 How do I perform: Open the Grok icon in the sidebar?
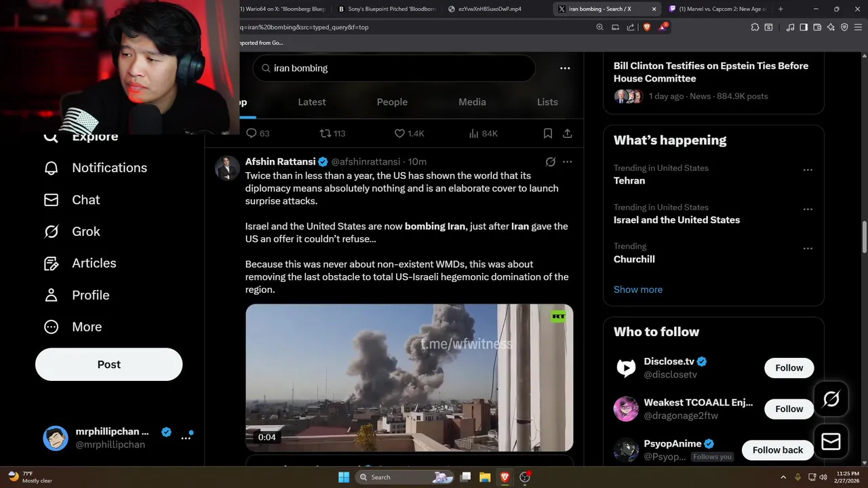(x=51, y=232)
